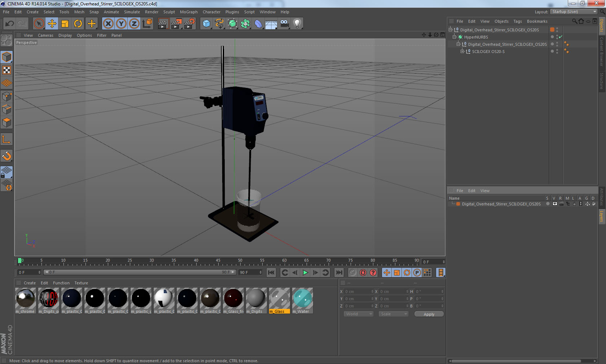Toggle Z axis lock
Viewport: 606px width, 364px height.
[134, 24]
